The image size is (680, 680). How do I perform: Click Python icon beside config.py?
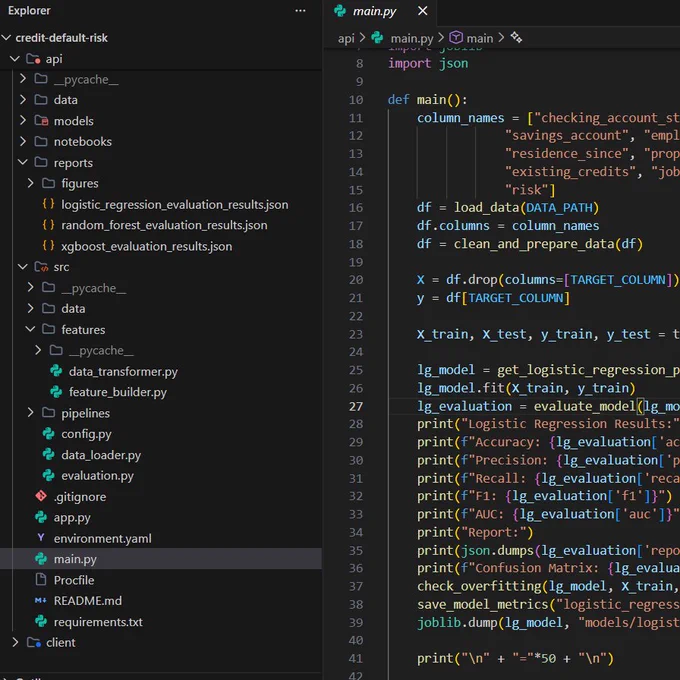point(49,433)
